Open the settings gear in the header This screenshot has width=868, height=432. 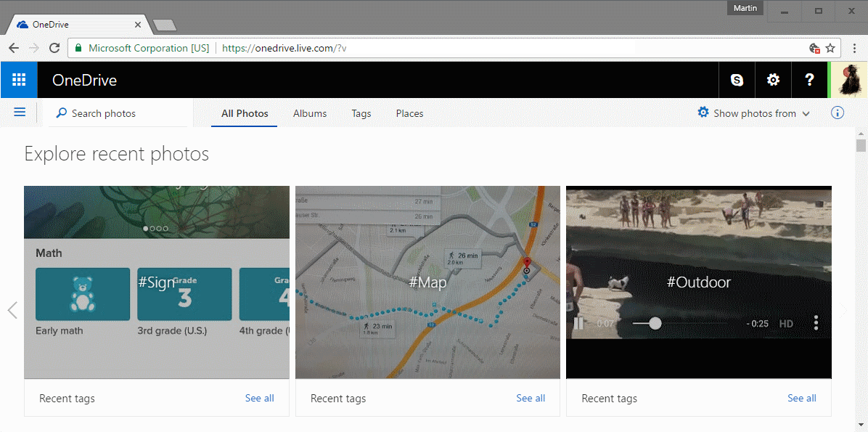773,80
